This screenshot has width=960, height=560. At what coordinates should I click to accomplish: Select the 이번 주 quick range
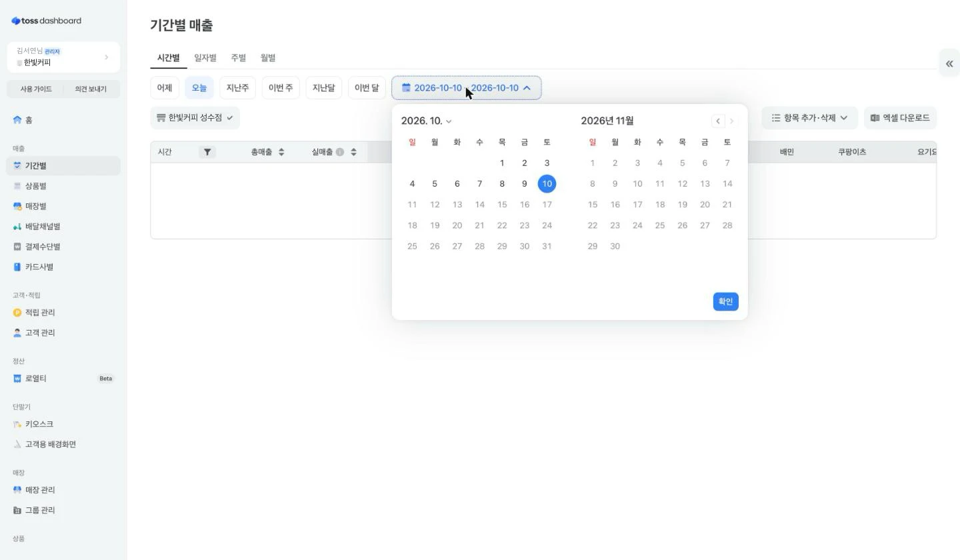click(x=281, y=88)
